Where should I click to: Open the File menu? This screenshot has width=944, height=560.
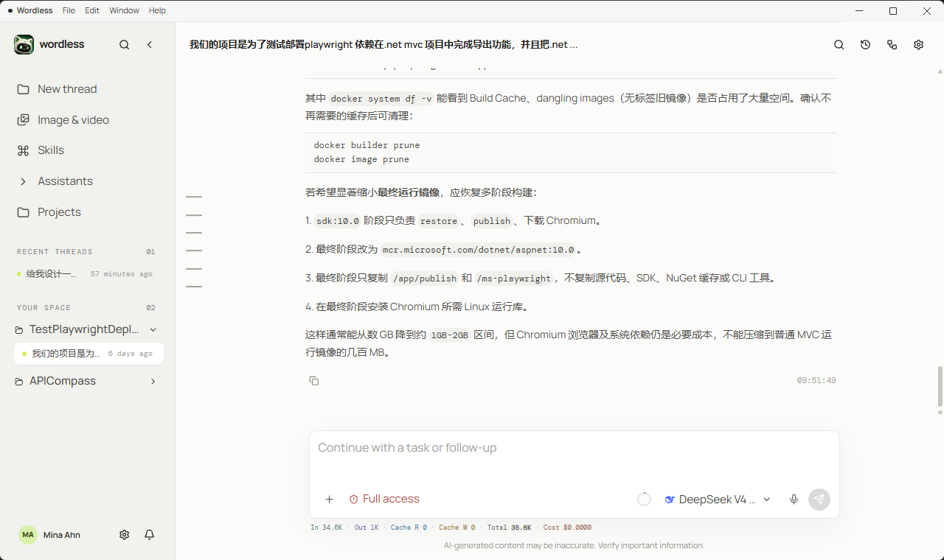[69, 11]
